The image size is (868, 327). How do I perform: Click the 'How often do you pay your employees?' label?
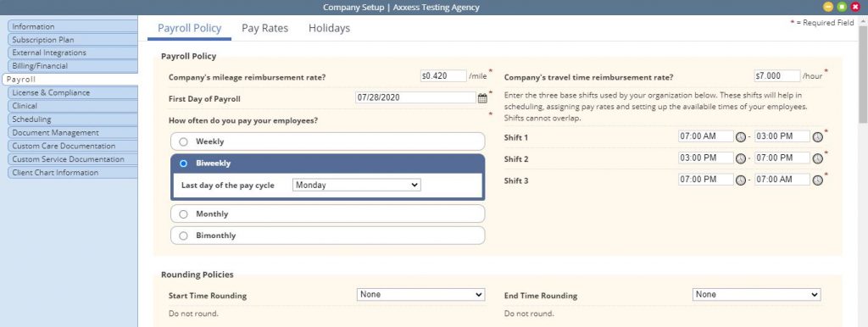(243, 120)
